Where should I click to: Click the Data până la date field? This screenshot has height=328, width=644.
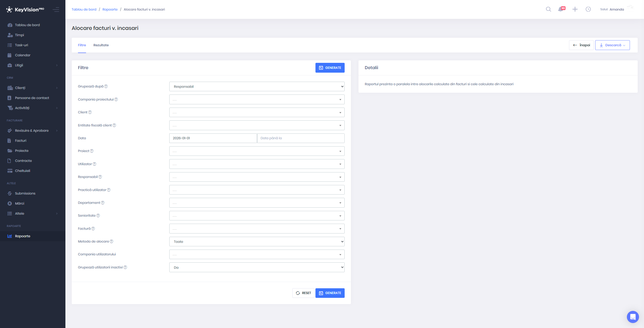pyautogui.click(x=301, y=138)
